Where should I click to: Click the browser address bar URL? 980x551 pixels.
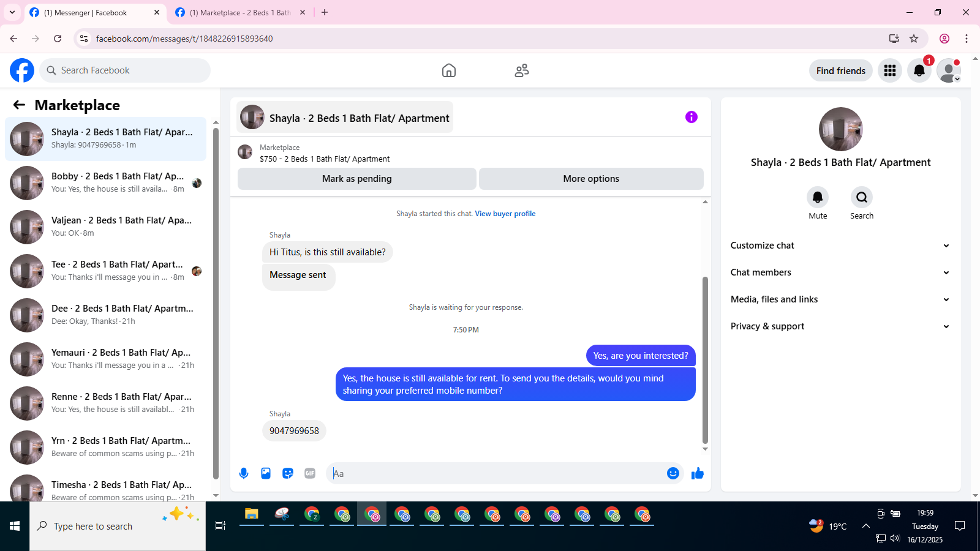[x=184, y=39]
